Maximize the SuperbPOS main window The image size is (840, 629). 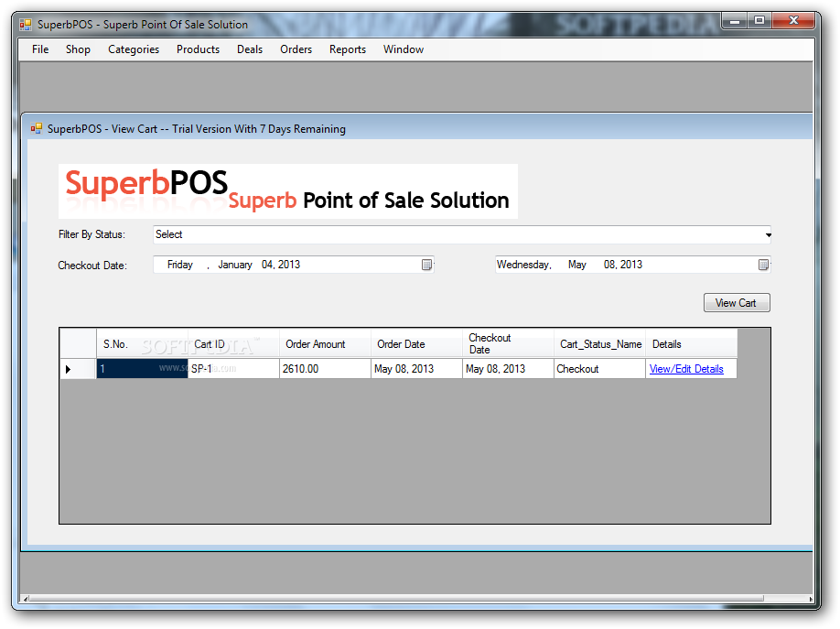(759, 21)
